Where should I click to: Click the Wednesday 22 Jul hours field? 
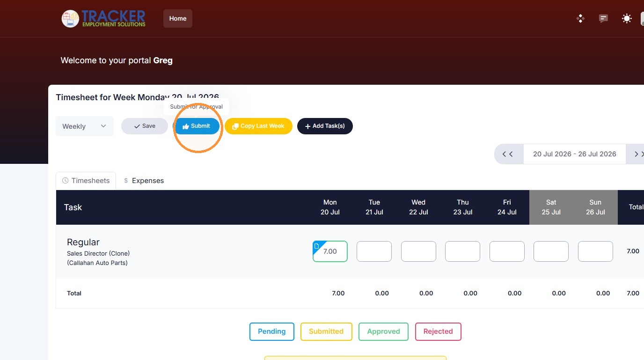pos(418,251)
